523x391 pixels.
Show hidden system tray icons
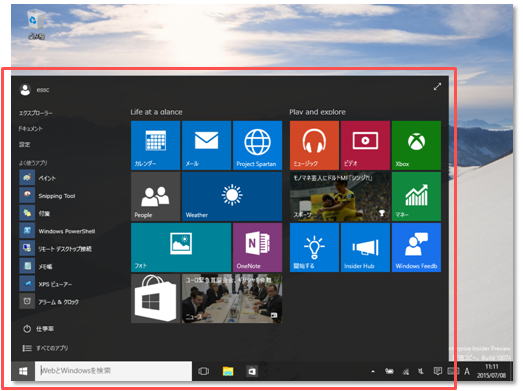(x=373, y=371)
